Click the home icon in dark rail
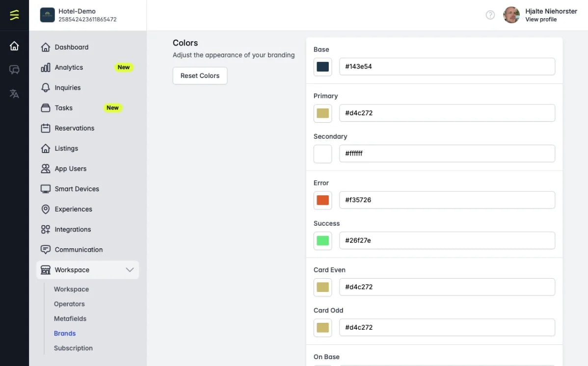This screenshot has height=366, width=588. click(x=14, y=46)
